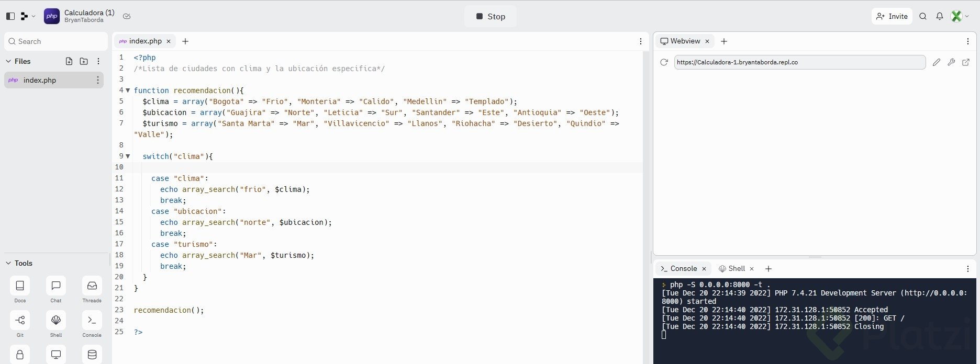Screen dimensions: 980x364
Task: Close the Shell tab
Action: [752, 268]
